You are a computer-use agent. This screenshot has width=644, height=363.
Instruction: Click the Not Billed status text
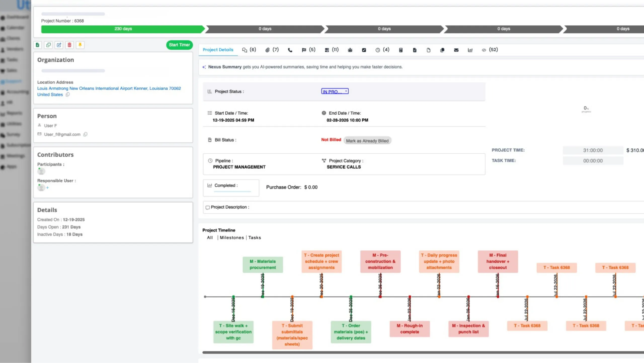pyautogui.click(x=331, y=140)
